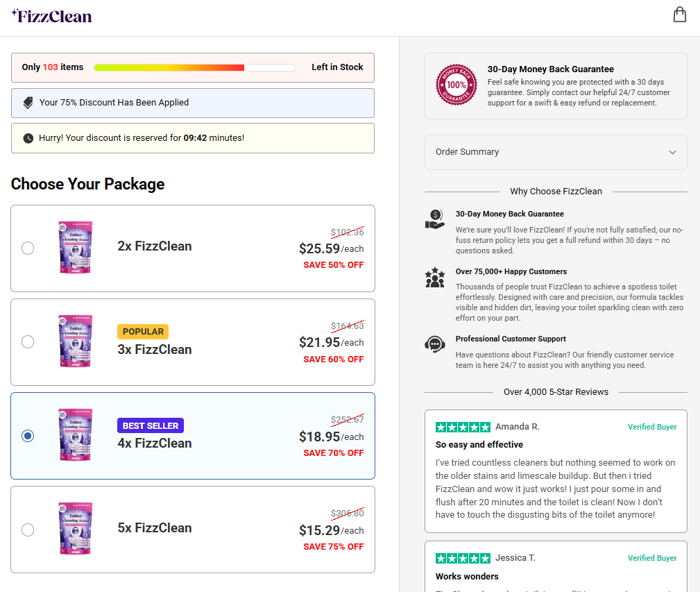
Task: Click the 100% money back guarantee badge
Action: pyautogui.click(x=456, y=85)
